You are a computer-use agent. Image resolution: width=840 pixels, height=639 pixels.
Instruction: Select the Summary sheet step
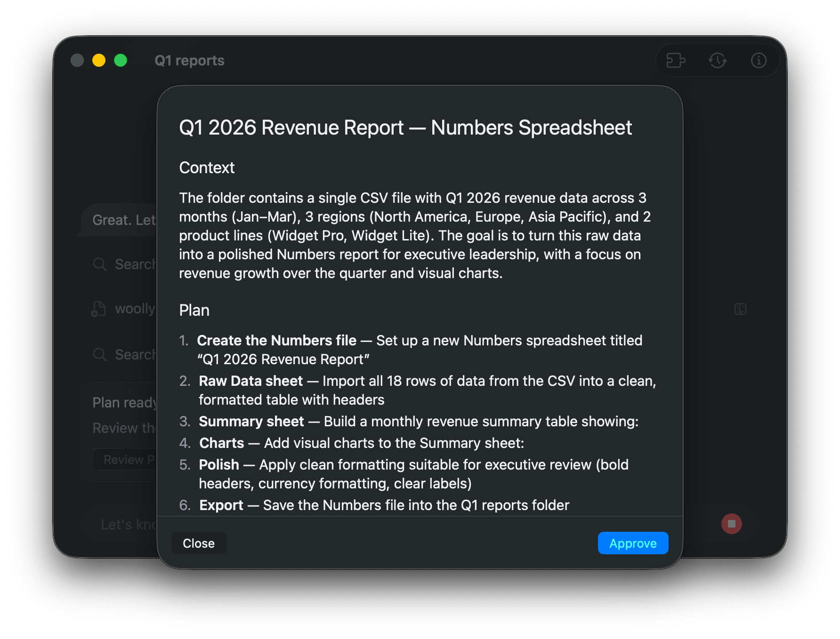tap(409, 421)
